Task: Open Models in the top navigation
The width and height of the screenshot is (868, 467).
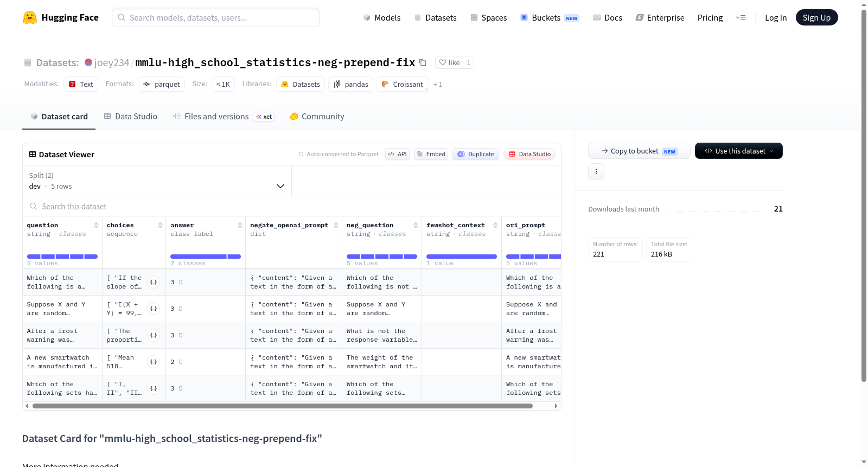Action: (x=382, y=18)
